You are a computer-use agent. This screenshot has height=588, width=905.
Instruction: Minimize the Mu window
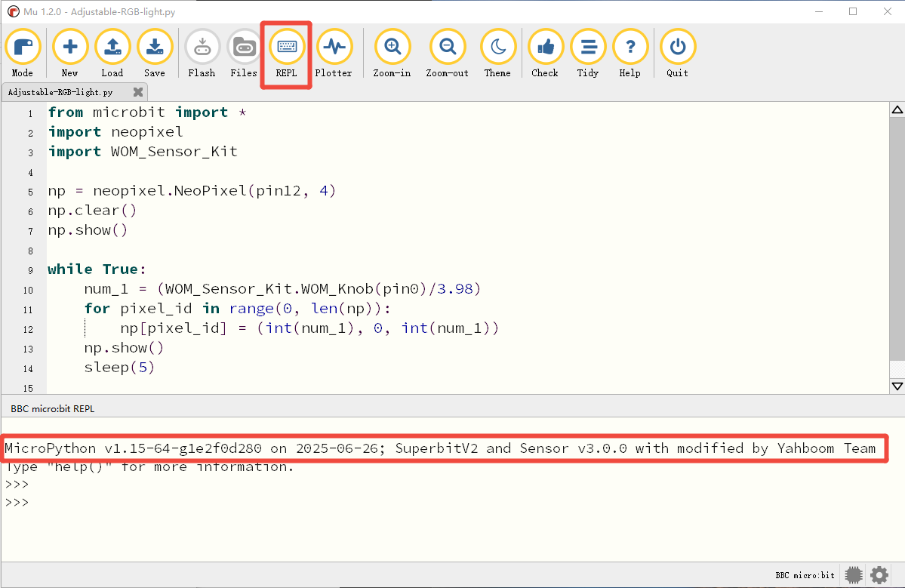(819, 11)
